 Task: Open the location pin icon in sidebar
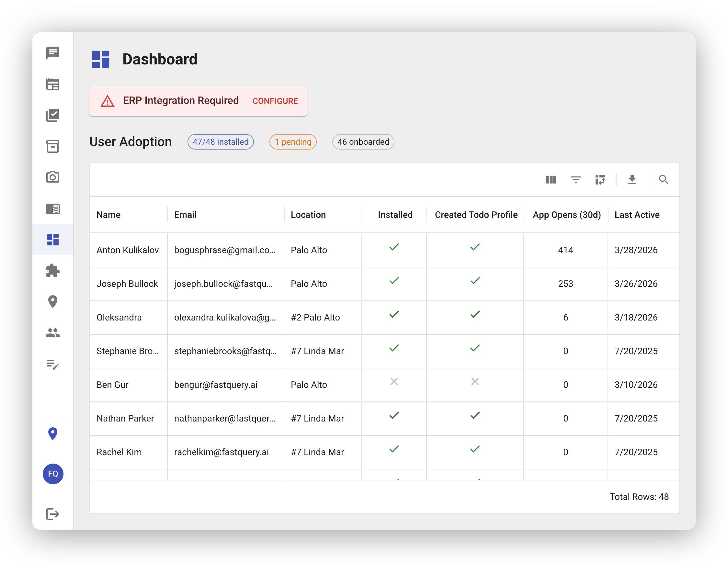click(53, 301)
